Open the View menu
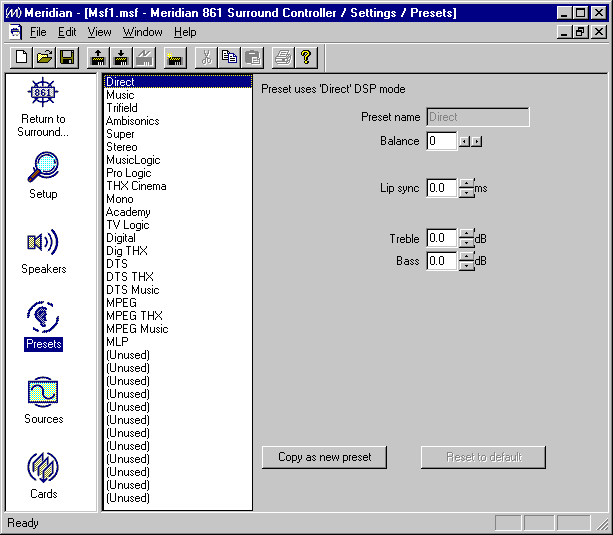This screenshot has width=613, height=535. [x=99, y=32]
